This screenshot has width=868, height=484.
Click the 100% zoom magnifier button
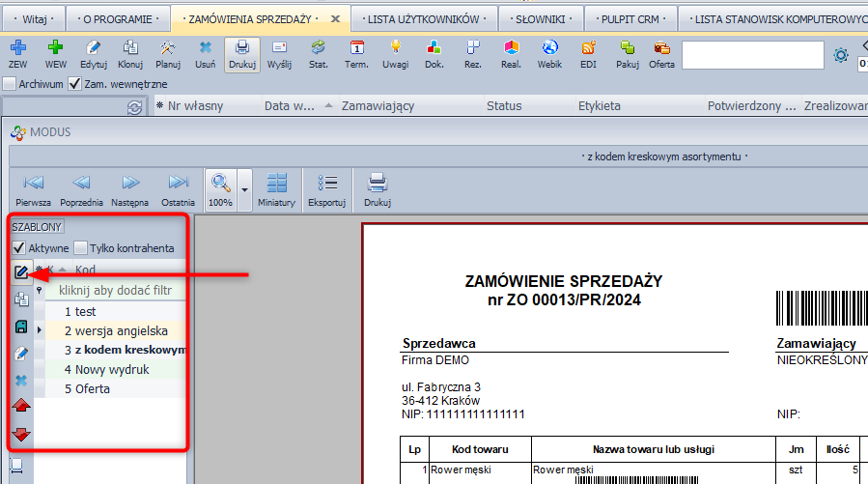point(220,190)
